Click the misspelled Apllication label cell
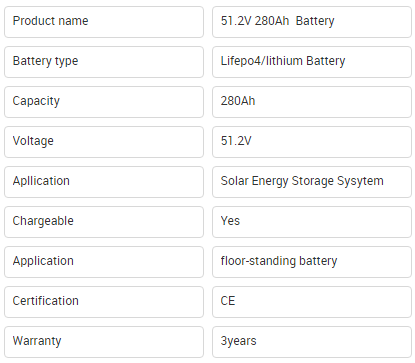This screenshot has width=415, height=363. (x=104, y=182)
